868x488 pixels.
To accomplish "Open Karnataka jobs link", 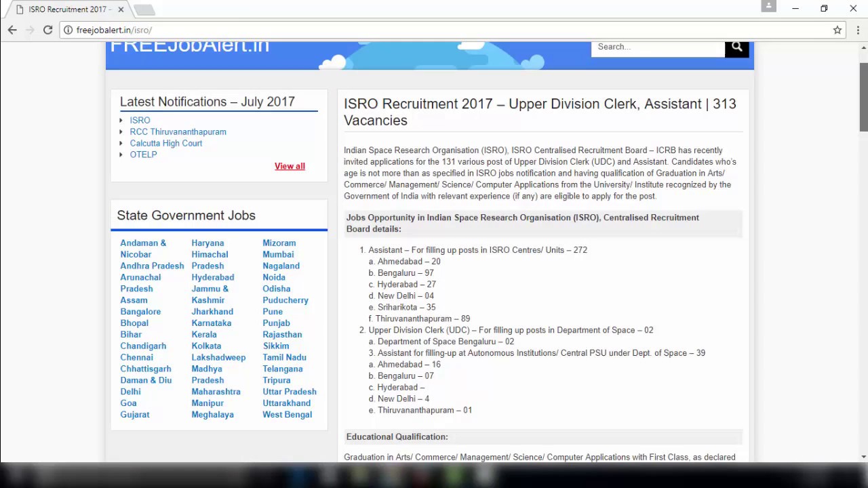I will (x=211, y=323).
